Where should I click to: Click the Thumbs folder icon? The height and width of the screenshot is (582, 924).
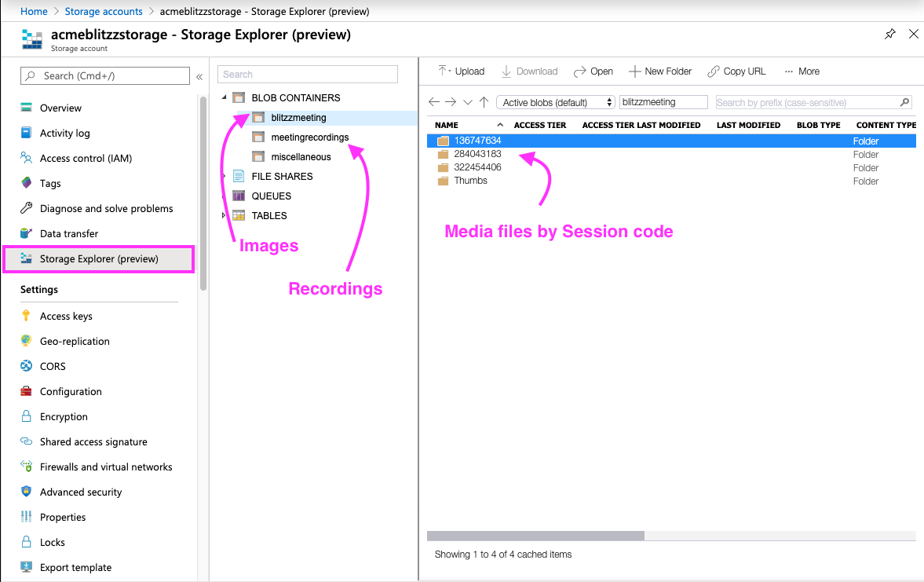(x=443, y=181)
